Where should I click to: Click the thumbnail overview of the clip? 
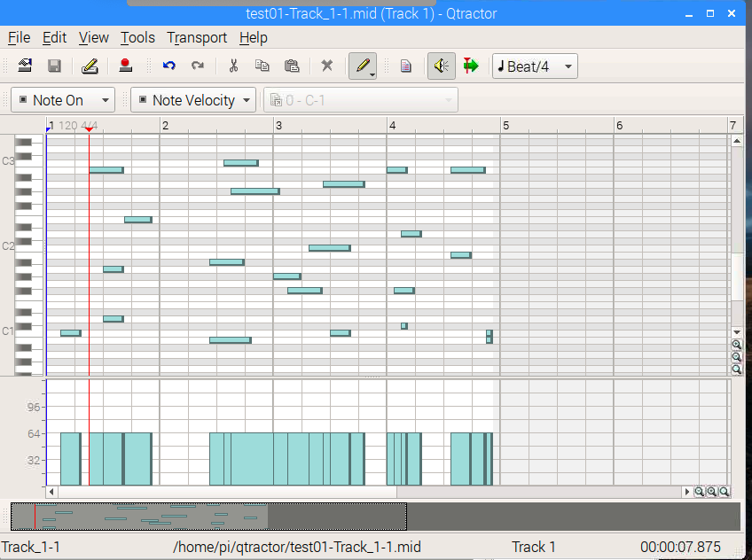pyautogui.click(x=208, y=517)
